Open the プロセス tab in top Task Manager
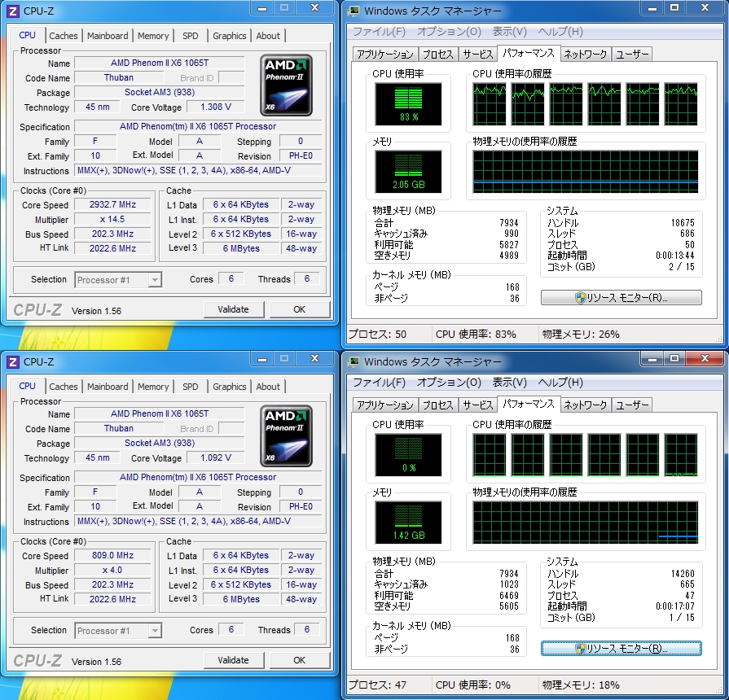Image resolution: width=729 pixels, height=700 pixels. [438, 55]
